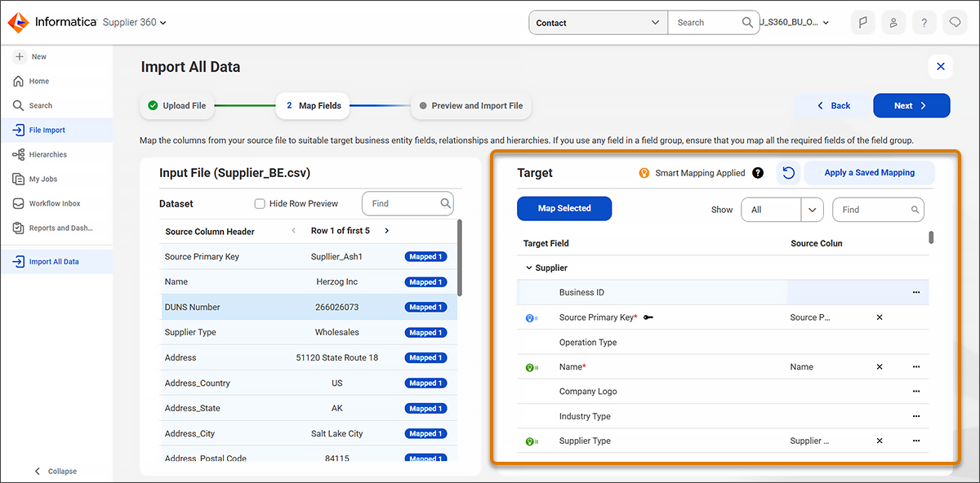Open the flag notifications icon in header
The width and height of the screenshot is (980, 483).
862,23
